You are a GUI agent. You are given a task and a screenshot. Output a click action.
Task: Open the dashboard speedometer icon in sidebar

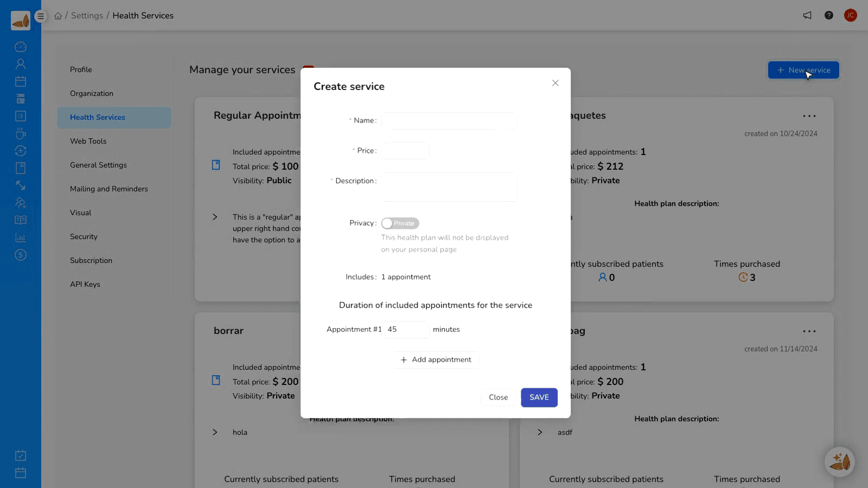[x=21, y=47]
